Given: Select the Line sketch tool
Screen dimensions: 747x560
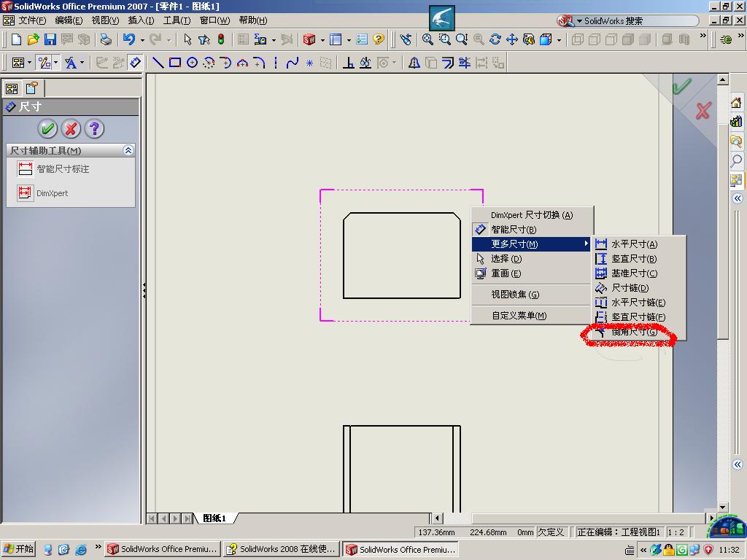Looking at the screenshot, I should (x=158, y=63).
